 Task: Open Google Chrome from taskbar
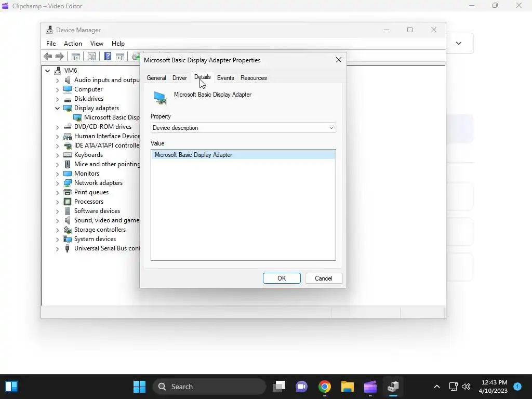coord(324,387)
